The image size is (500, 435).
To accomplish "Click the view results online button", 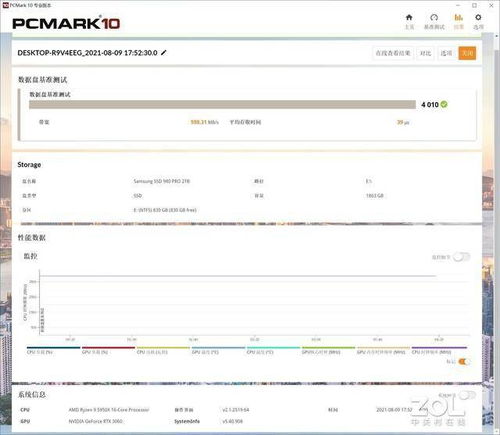I will coord(393,53).
